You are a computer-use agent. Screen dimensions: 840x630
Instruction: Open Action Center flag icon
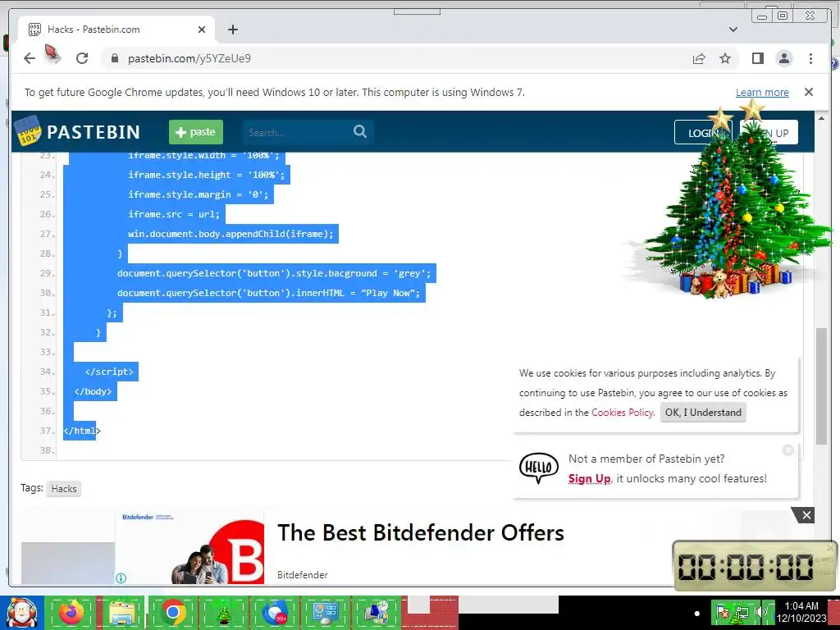coord(722,612)
